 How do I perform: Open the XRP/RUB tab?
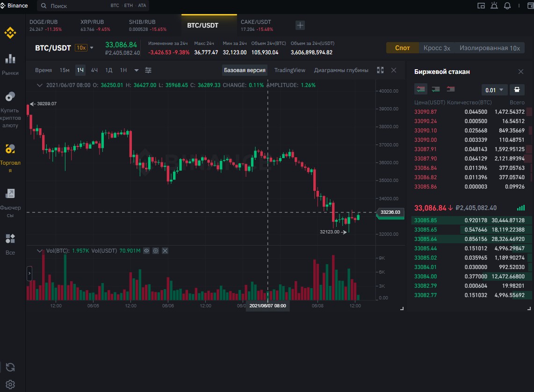[x=95, y=25]
